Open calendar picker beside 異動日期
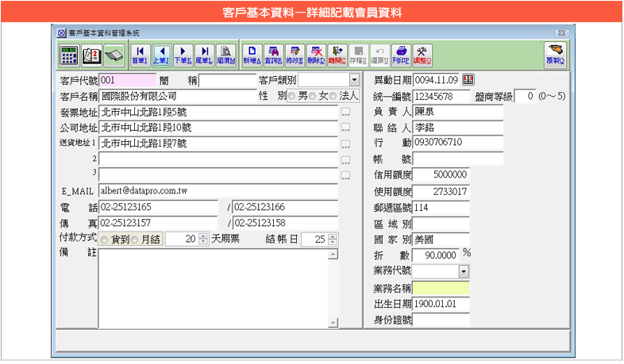The height and width of the screenshot is (364, 624). [468, 80]
